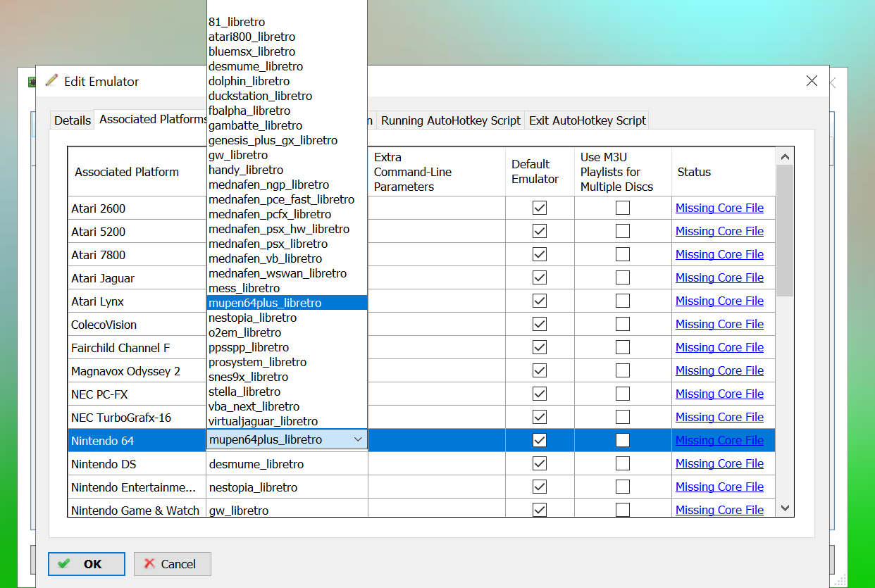Tick M3U playlists for Magnavox Odyssey 2
875x588 pixels.
pos(623,370)
